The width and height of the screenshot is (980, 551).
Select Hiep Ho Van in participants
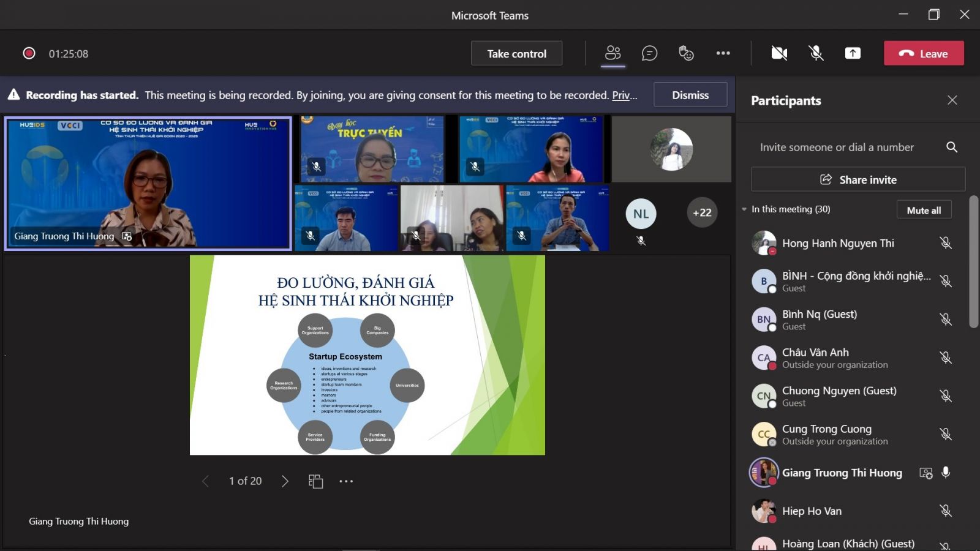(812, 511)
